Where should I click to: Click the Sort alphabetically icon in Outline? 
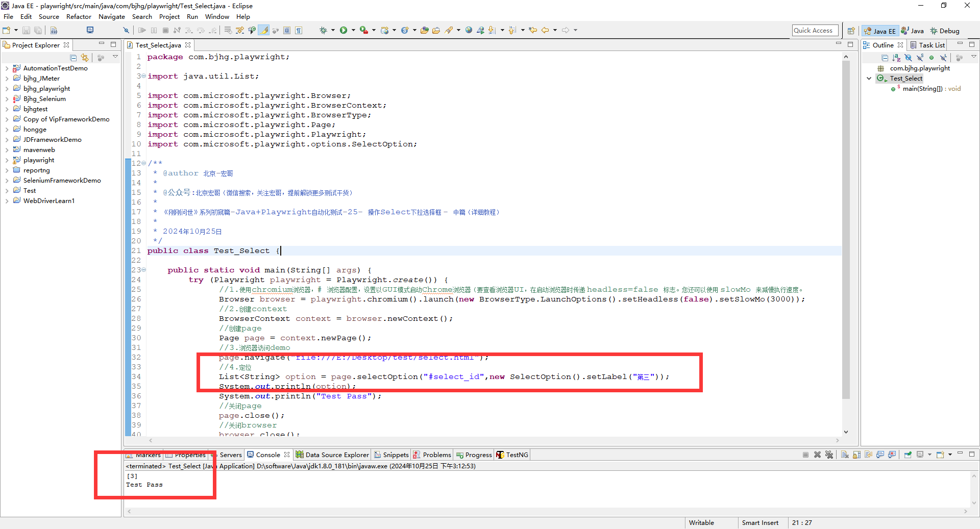[896, 58]
